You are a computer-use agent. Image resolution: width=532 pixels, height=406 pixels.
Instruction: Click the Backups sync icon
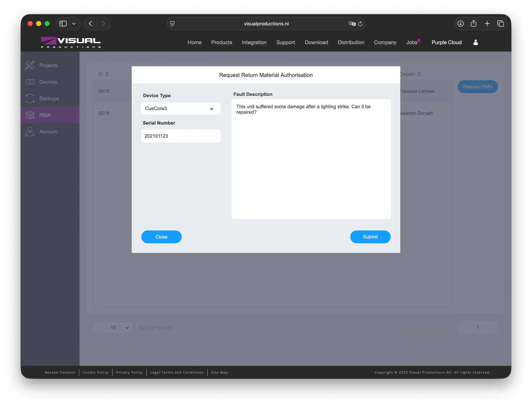(30, 98)
